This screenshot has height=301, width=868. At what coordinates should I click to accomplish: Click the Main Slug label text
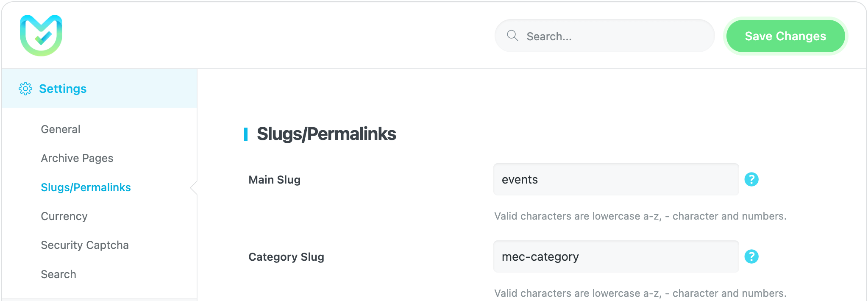click(x=274, y=180)
